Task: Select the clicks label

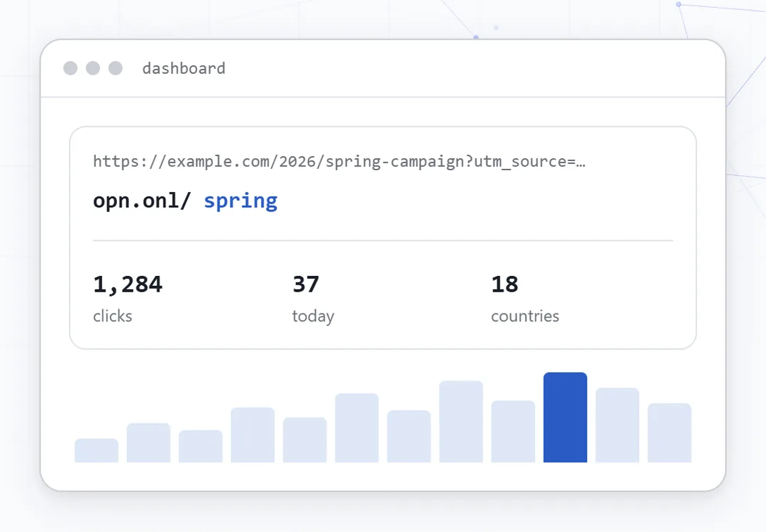Action: click(112, 316)
